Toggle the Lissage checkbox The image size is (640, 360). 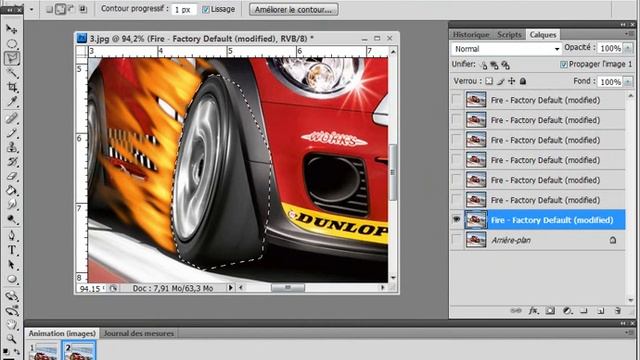click(x=206, y=9)
